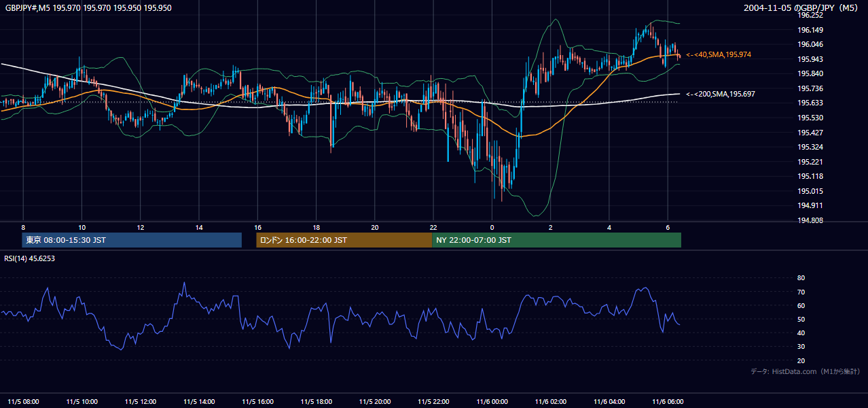Viewport: 868px width, 408px height.
Task: Click the 196.149 price axis label
Action: click(810, 30)
